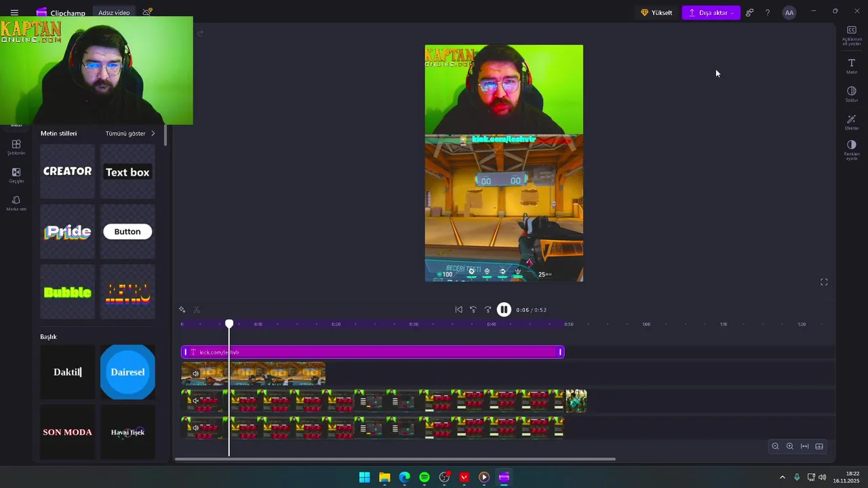The width and height of the screenshot is (868, 488).
Task: Click the video preview canvas
Action: [x=504, y=163]
